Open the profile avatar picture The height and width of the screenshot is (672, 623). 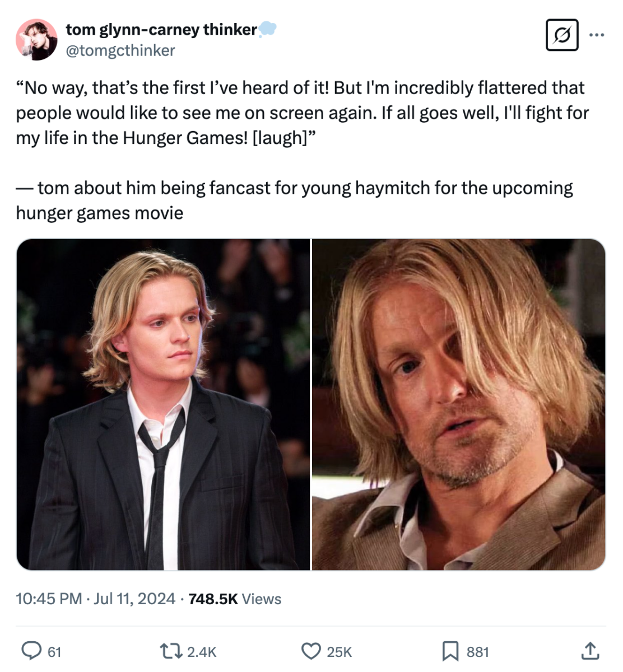(x=36, y=40)
